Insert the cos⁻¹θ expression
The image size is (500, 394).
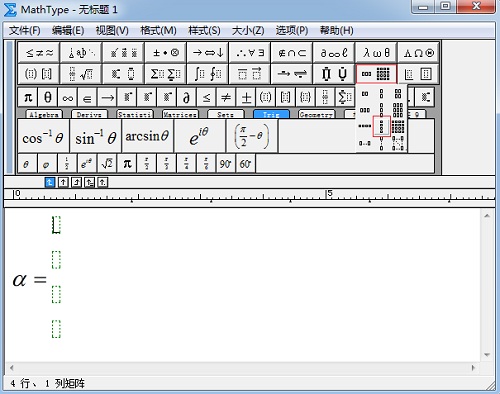44,136
